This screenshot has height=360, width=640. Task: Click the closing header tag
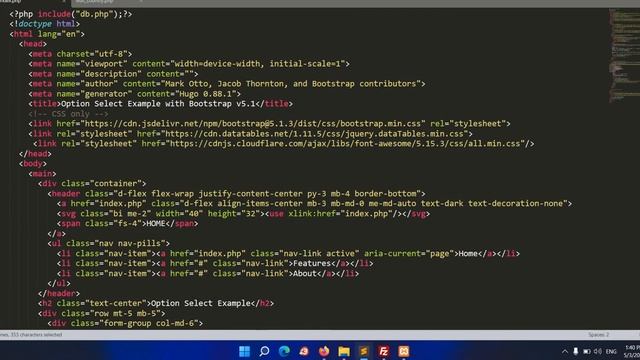(x=59, y=293)
